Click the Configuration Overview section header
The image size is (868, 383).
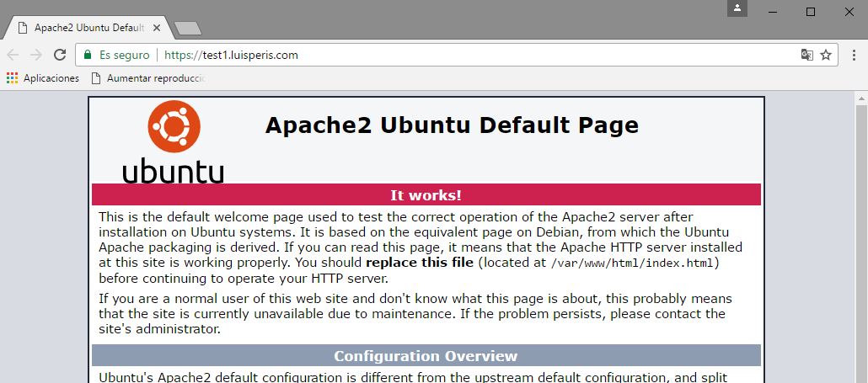pos(426,356)
